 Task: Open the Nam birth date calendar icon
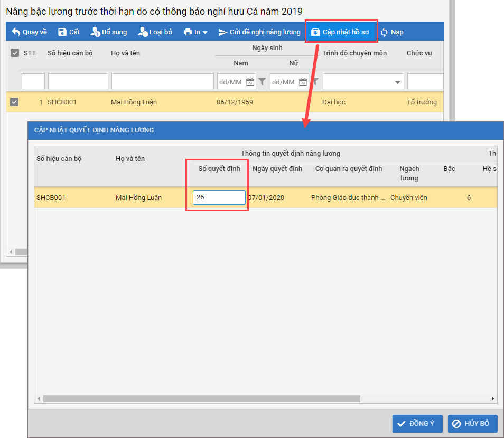(250, 82)
